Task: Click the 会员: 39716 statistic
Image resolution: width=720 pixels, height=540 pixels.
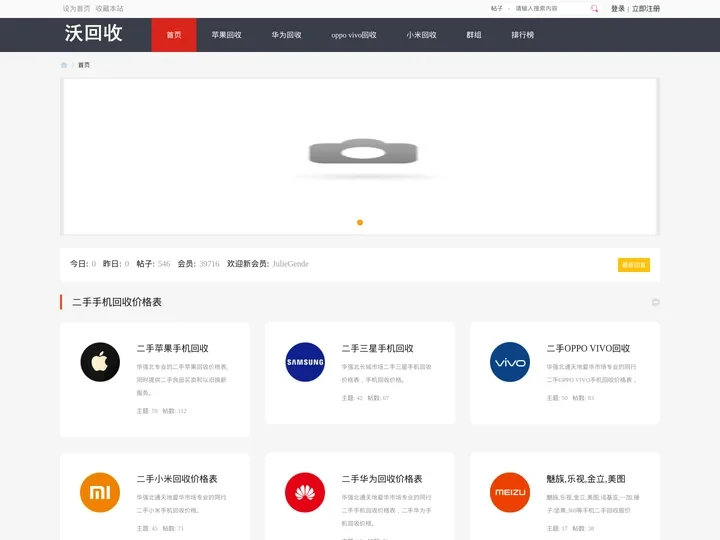Action: [198, 264]
